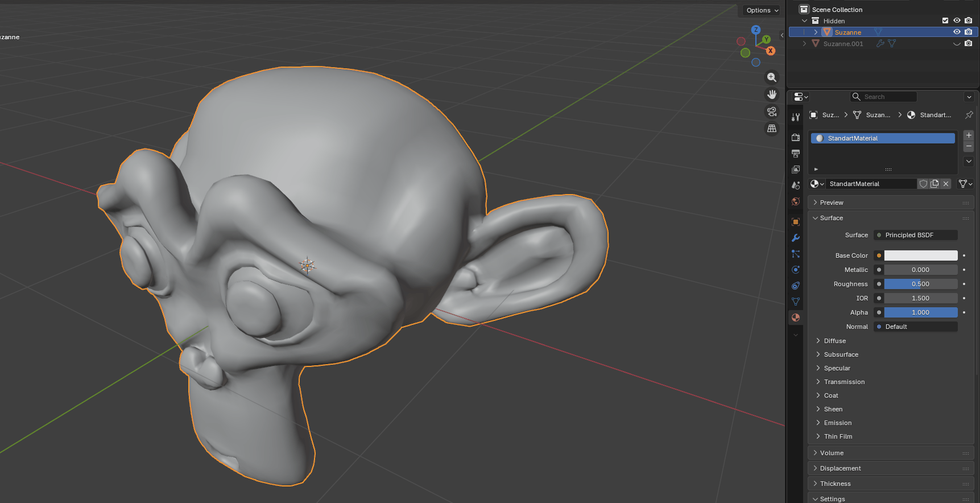Image resolution: width=980 pixels, height=503 pixels.
Task: Expand the Suzanne object in outliner
Action: [x=816, y=32]
